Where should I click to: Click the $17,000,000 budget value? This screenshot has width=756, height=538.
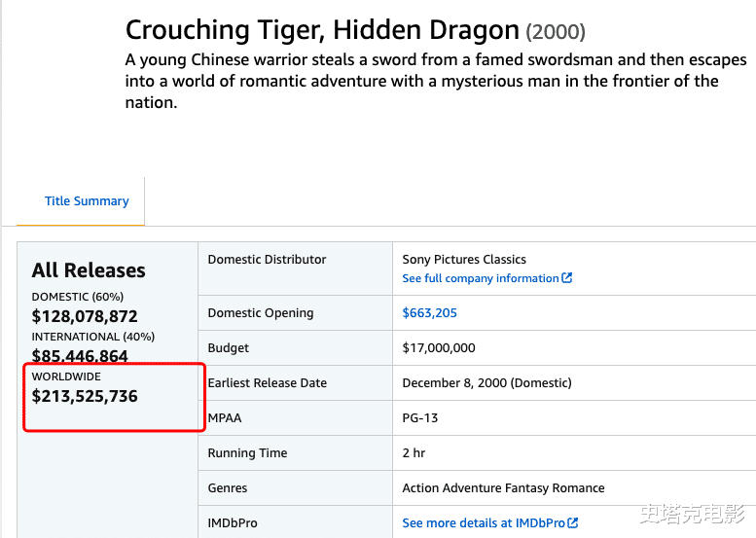439,348
